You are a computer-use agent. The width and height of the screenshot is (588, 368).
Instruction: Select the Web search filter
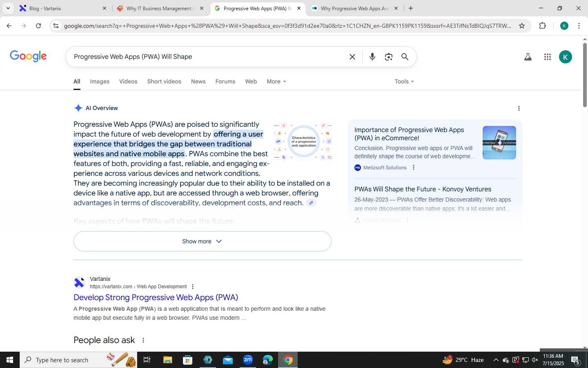[x=251, y=81]
